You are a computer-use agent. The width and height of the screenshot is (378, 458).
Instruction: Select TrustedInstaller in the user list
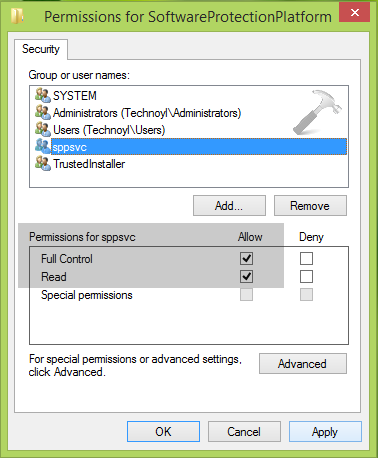pyautogui.click(x=89, y=164)
